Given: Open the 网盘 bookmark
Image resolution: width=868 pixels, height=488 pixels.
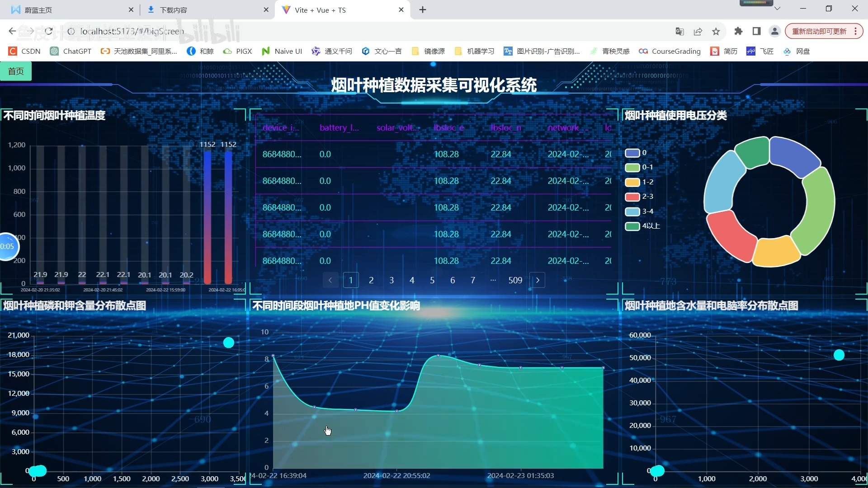Looking at the screenshot, I should pos(797,51).
